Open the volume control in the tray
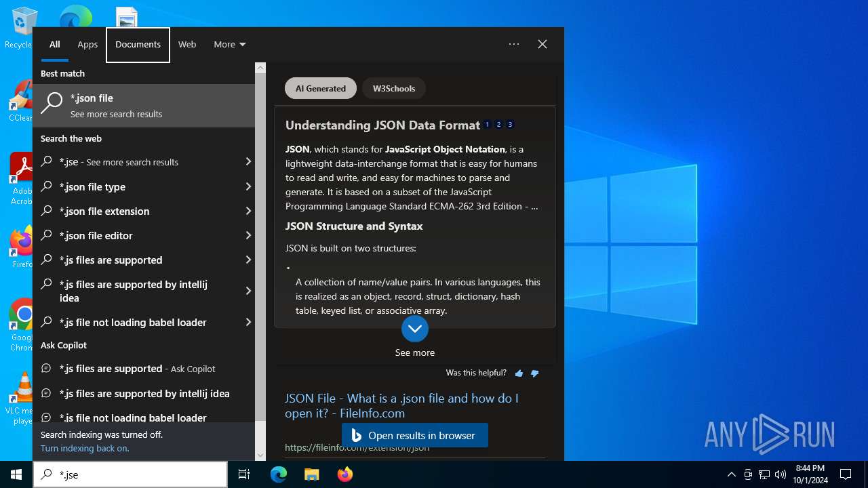 pyautogui.click(x=781, y=474)
